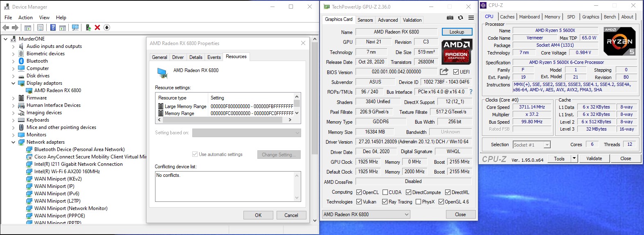Open the CPU-Z Tools dropdown arrow
The width and height of the screenshot is (644, 235).
574,158
